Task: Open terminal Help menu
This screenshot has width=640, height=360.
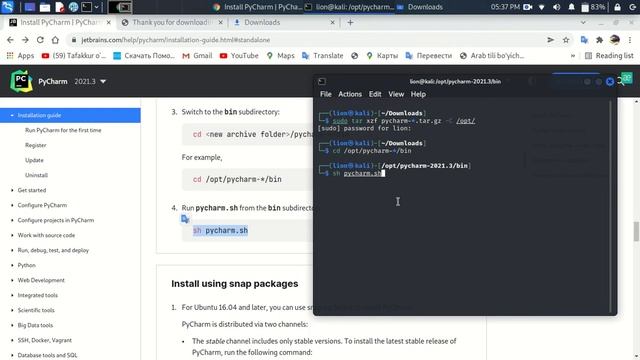Action: [x=418, y=94]
